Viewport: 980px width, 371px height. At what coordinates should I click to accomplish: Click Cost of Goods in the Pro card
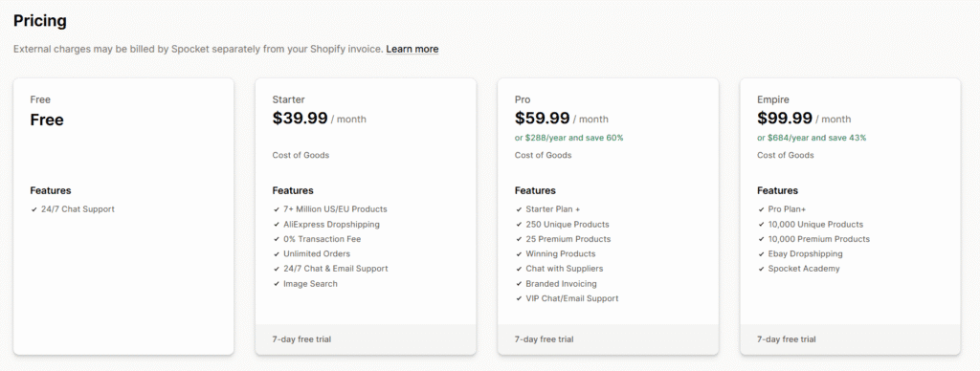544,155
